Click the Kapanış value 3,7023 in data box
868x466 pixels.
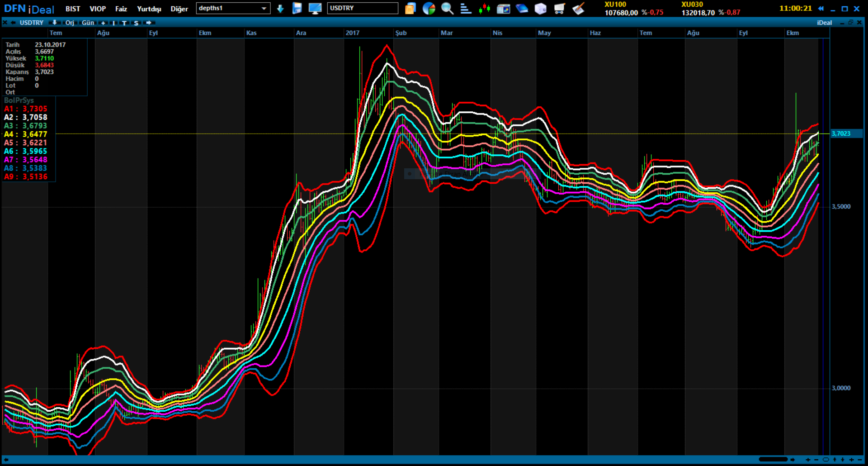pyautogui.click(x=44, y=72)
